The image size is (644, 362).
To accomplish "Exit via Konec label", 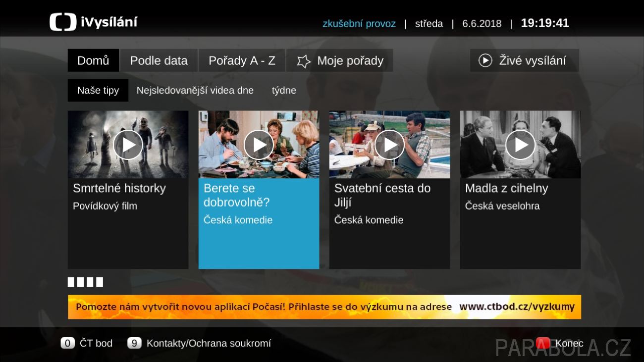I will tap(569, 343).
